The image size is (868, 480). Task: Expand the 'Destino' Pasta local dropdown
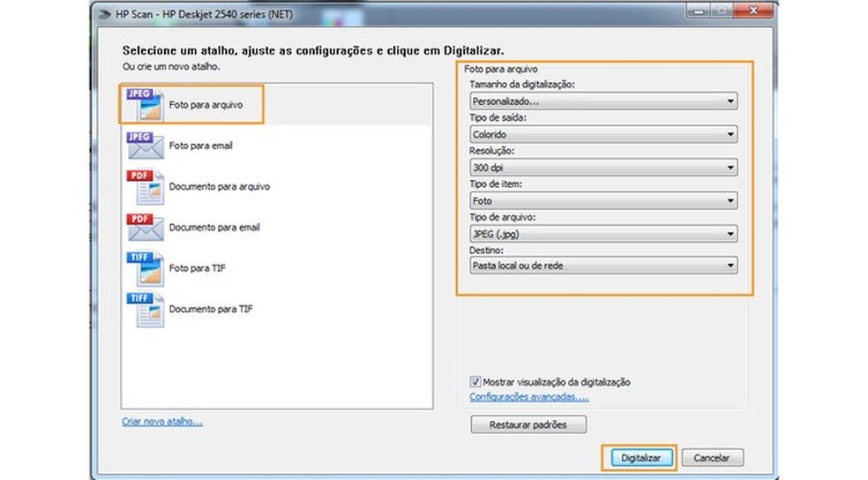click(603, 266)
